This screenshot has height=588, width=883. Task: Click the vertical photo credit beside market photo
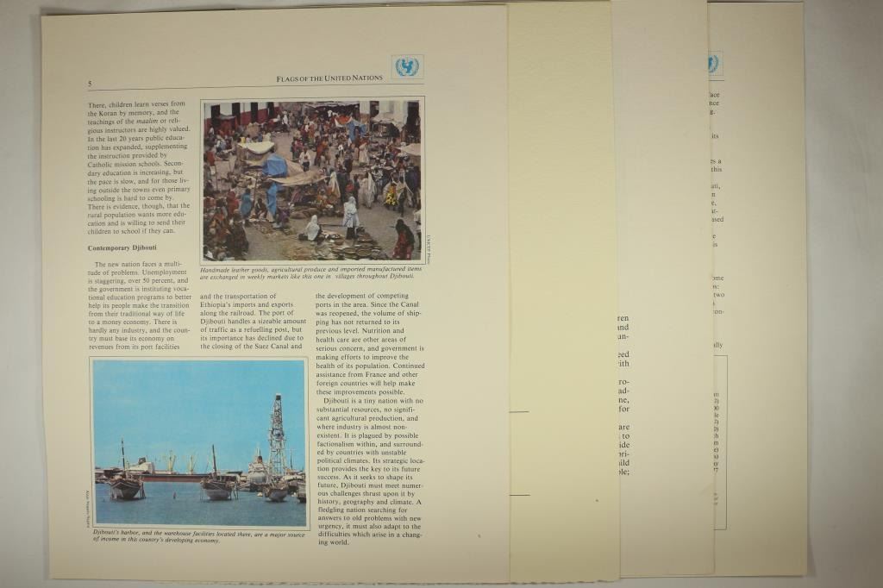pyautogui.click(x=428, y=246)
